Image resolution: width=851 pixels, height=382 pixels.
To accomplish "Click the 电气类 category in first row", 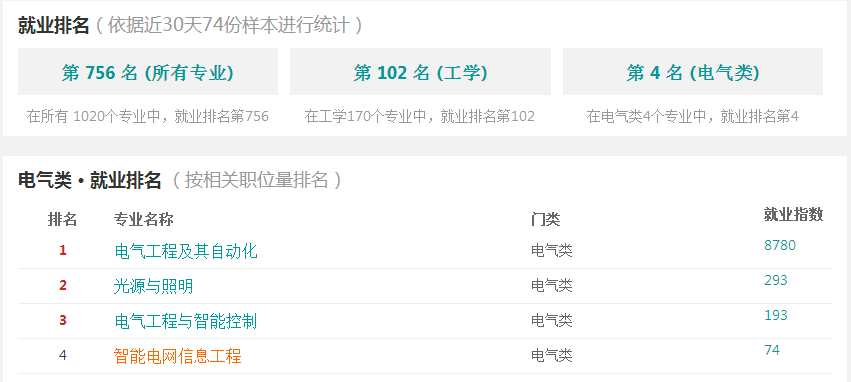I will (x=551, y=251).
